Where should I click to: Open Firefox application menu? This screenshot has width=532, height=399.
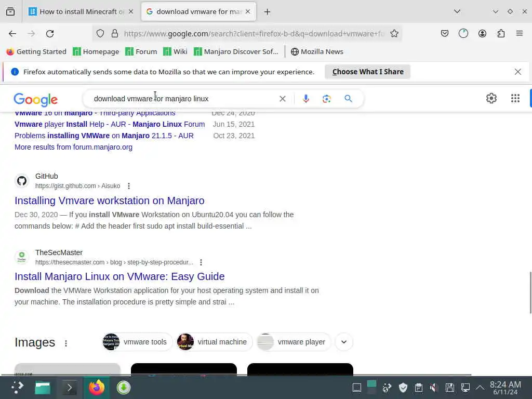[519, 33]
